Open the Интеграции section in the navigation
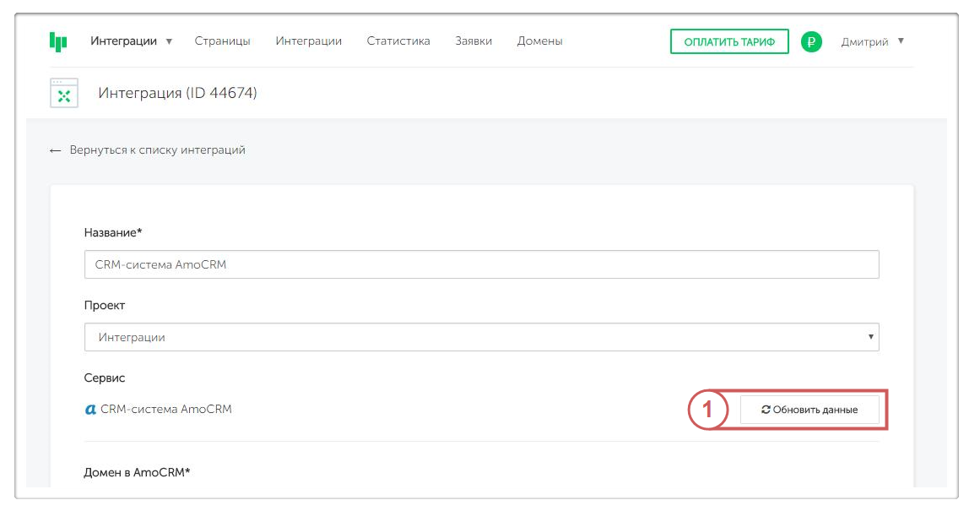The width and height of the screenshot is (980, 511). tap(308, 41)
